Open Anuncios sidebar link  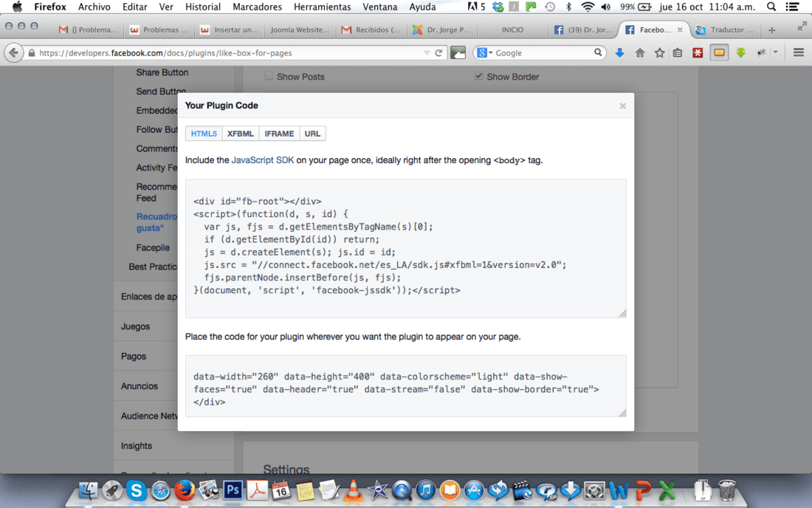(x=140, y=386)
